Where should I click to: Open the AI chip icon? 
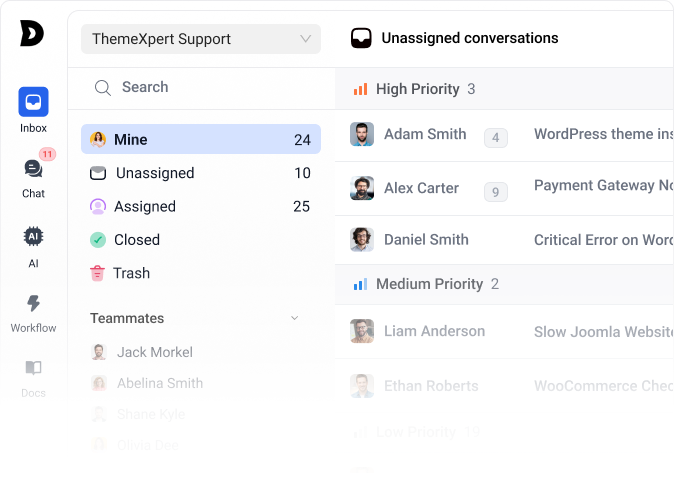[x=33, y=236]
